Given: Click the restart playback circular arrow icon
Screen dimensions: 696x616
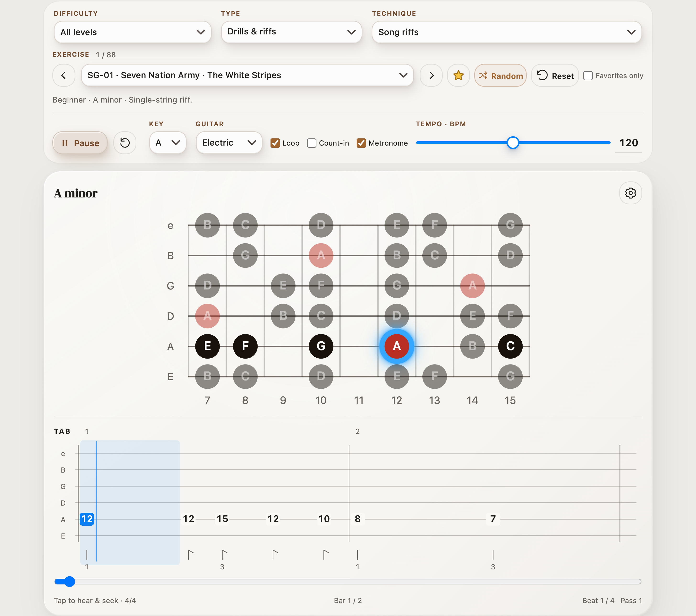Looking at the screenshot, I should [125, 143].
